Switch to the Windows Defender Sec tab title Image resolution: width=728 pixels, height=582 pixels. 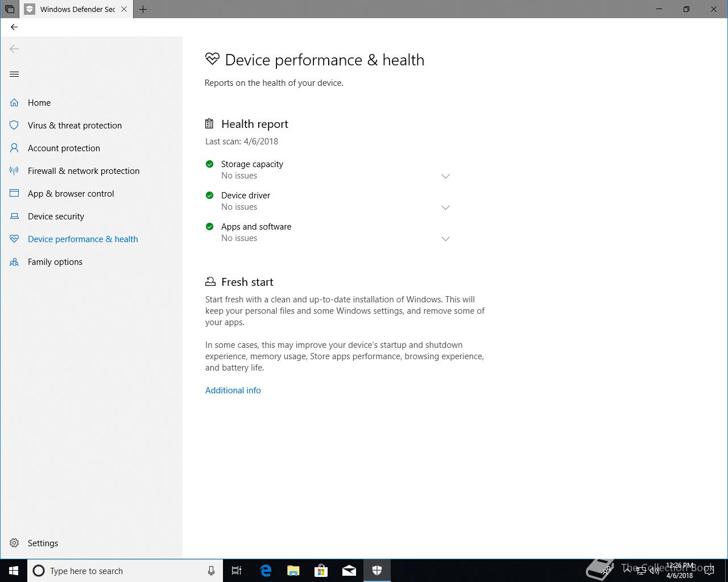[x=77, y=9]
